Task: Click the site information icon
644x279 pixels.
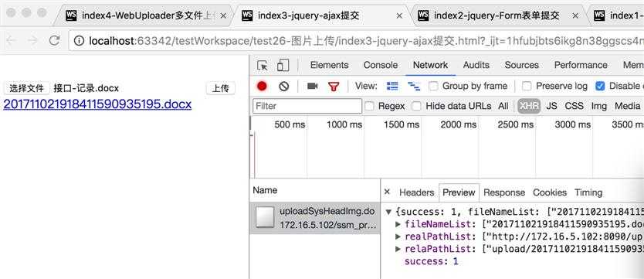Action: [x=79, y=40]
